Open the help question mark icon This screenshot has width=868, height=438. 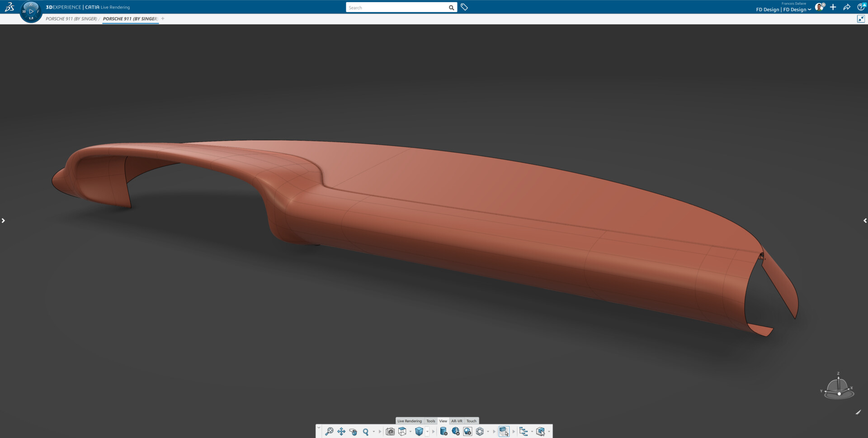click(862, 7)
